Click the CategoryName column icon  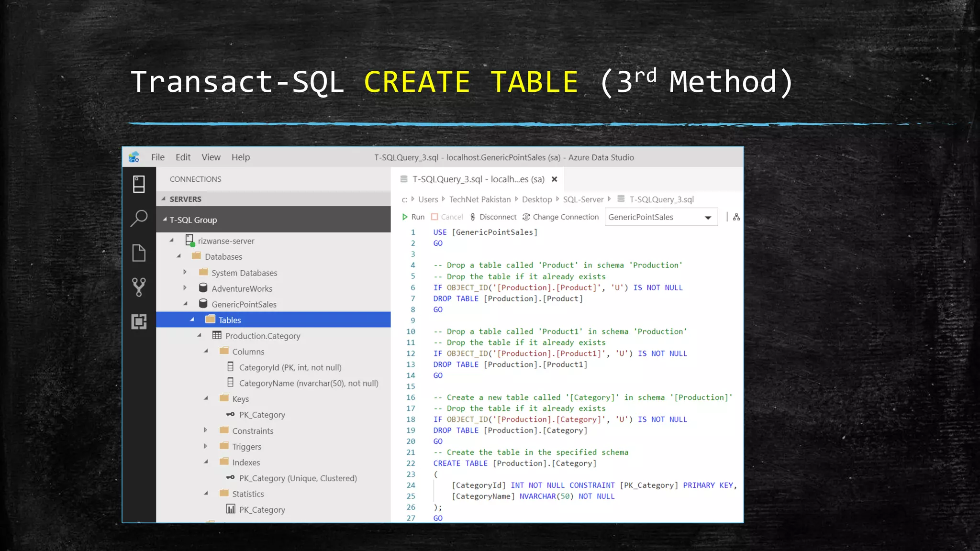pyautogui.click(x=230, y=383)
